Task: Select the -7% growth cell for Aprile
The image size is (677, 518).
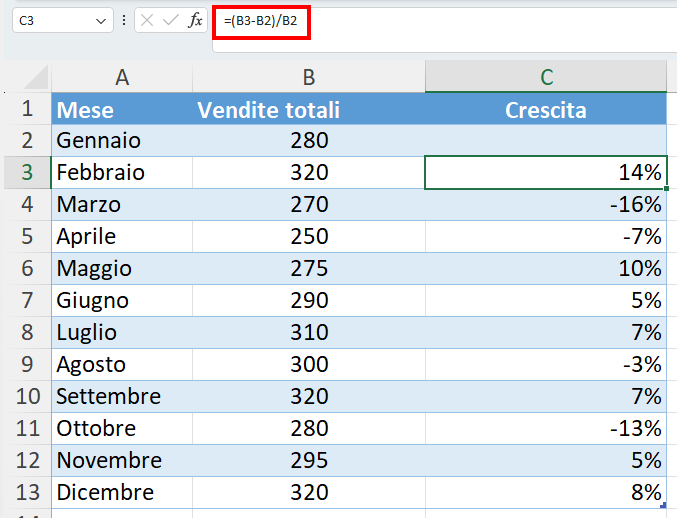Action: [546, 237]
